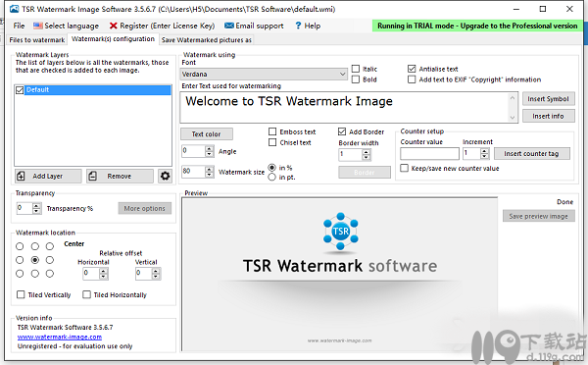Select middle-right watermark location radio
Viewport: 588px width, 365px height.
pos(50,260)
